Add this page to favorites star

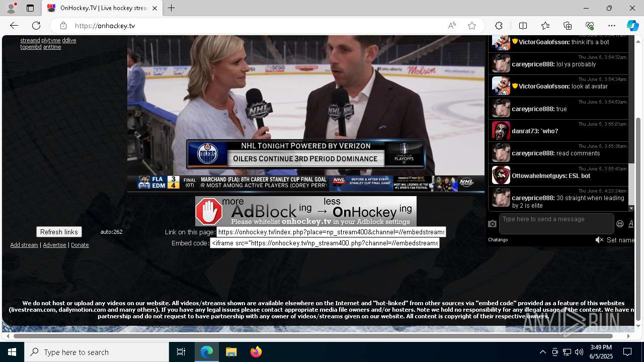click(472, 26)
